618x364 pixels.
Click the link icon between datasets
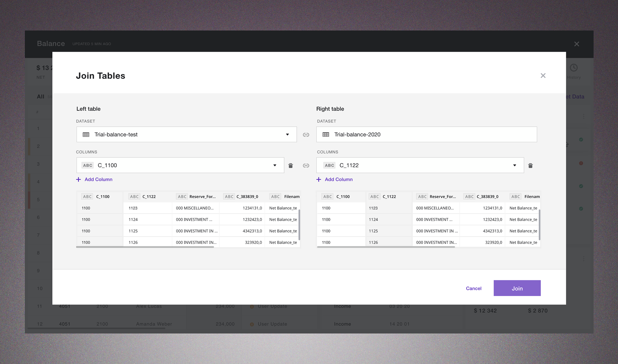pos(306,135)
